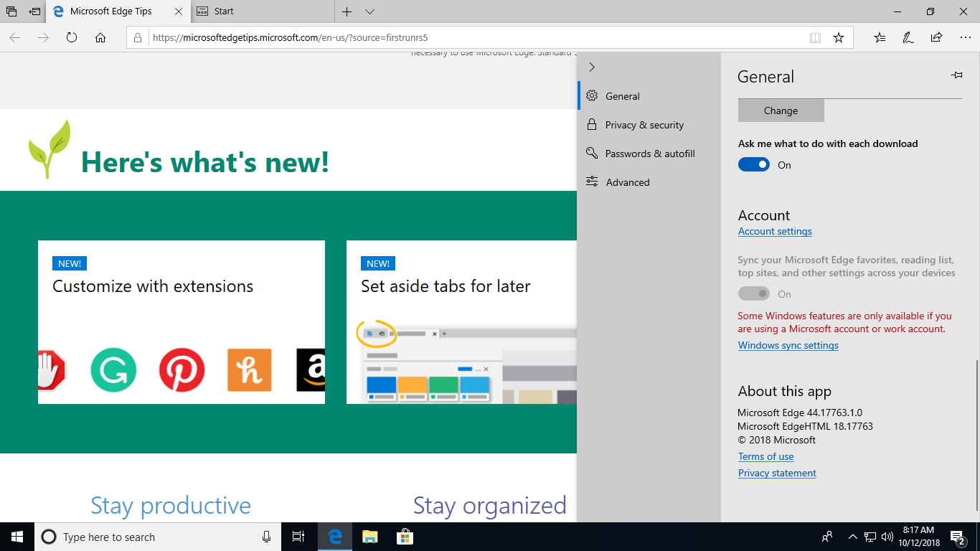Click Microsoft Edge 44.17763.1.0 version text

pyautogui.click(x=800, y=413)
